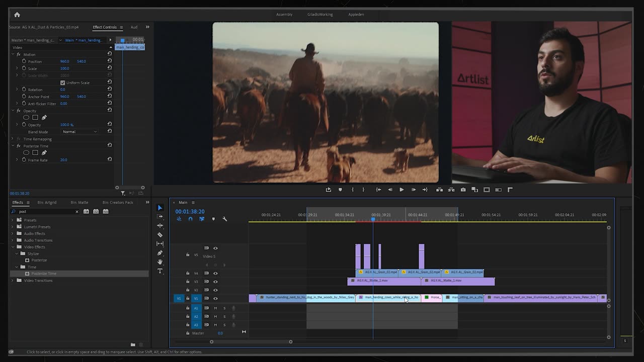Open Bin: Artgrid tab

tap(47, 203)
